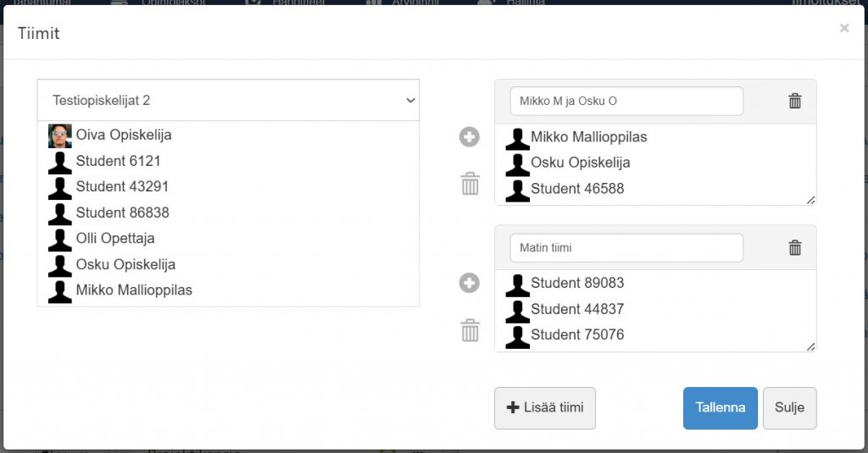
Task: Click the plus icon beside Matin tiimi team
Action: click(x=470, y=283)
